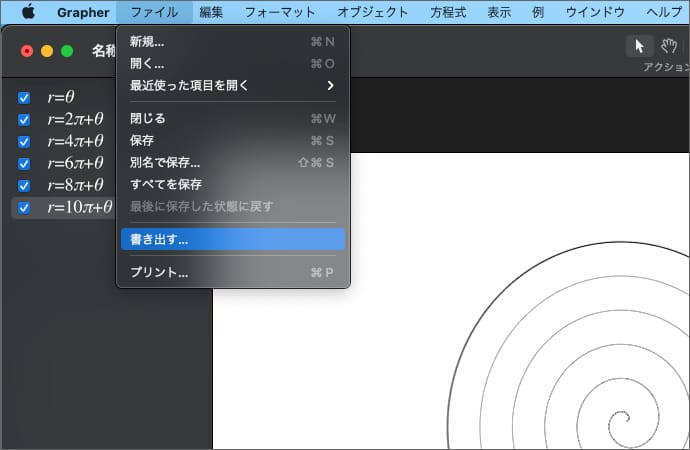
Task: Select the hand move tool
Action: 669,46
